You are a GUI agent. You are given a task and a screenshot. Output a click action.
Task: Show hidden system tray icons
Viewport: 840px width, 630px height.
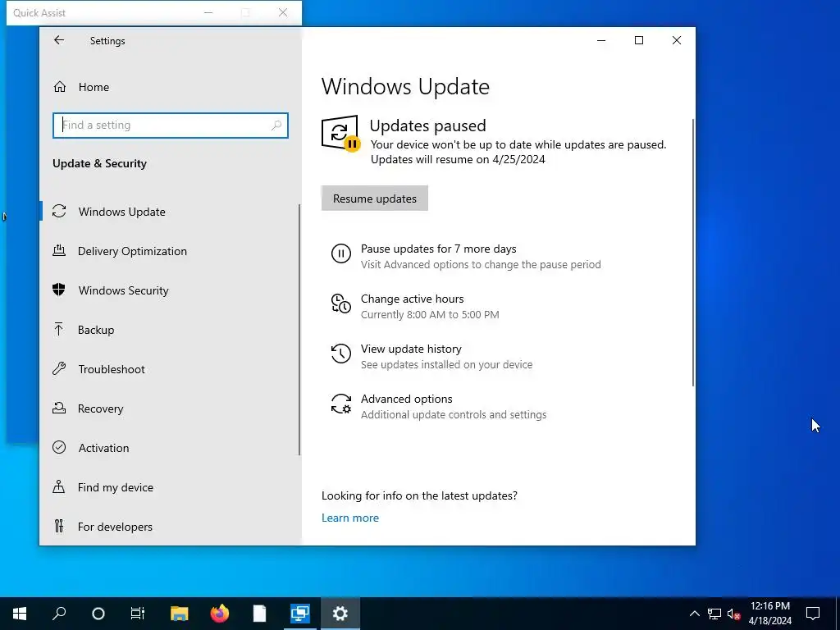(x=694, y=614)
